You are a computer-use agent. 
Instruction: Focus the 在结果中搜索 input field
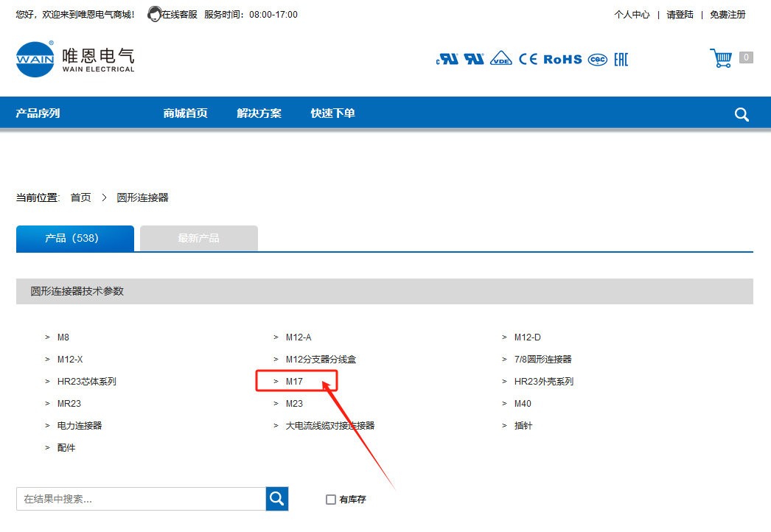click(x=141, y=499)
